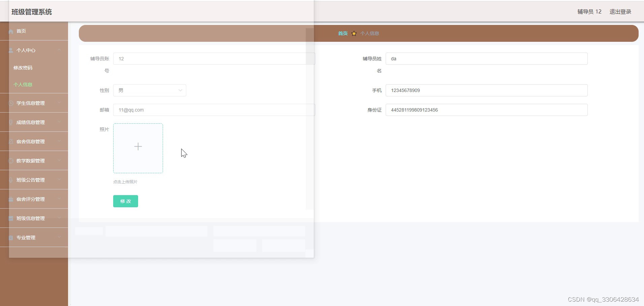Click the user icon beside 个人中心
This screenshot has height=306, width=644.
(11, 50)
